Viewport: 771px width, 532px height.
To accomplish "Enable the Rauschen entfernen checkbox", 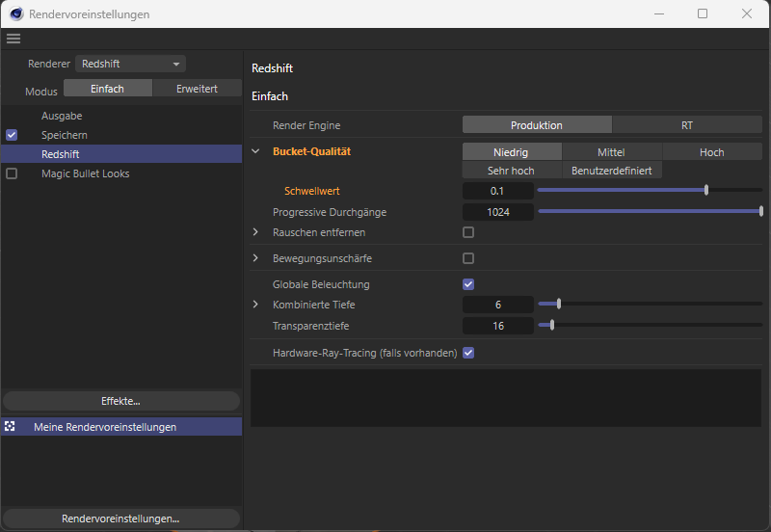I will 468,232.
